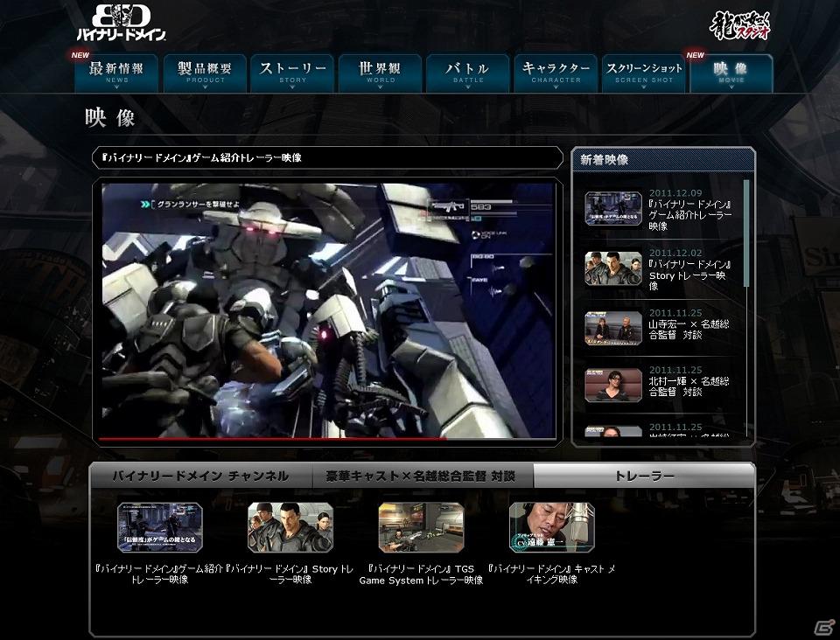This screenshot has height=640, width=840.
Task: Click caption キャスト メイキング映像
Action: pos(552,574)
